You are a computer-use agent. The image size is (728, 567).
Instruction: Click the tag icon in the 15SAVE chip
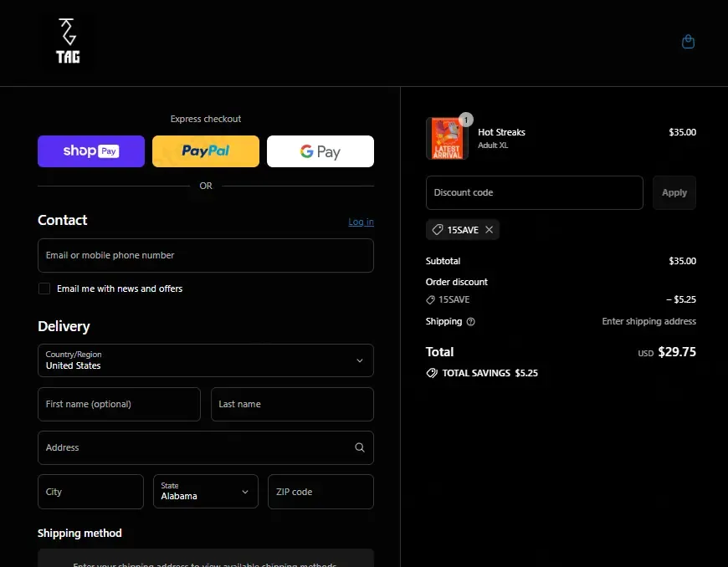coord(438,230)
